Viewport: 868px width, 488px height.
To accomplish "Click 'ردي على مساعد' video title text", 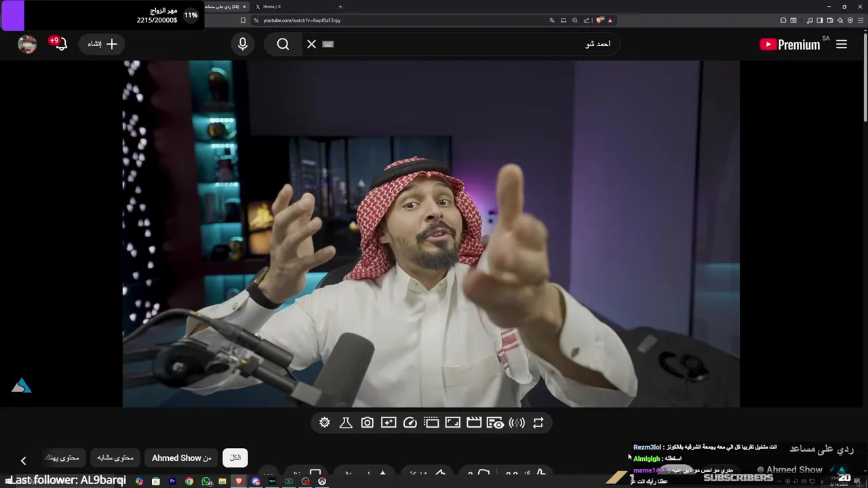I will [821, 449].
